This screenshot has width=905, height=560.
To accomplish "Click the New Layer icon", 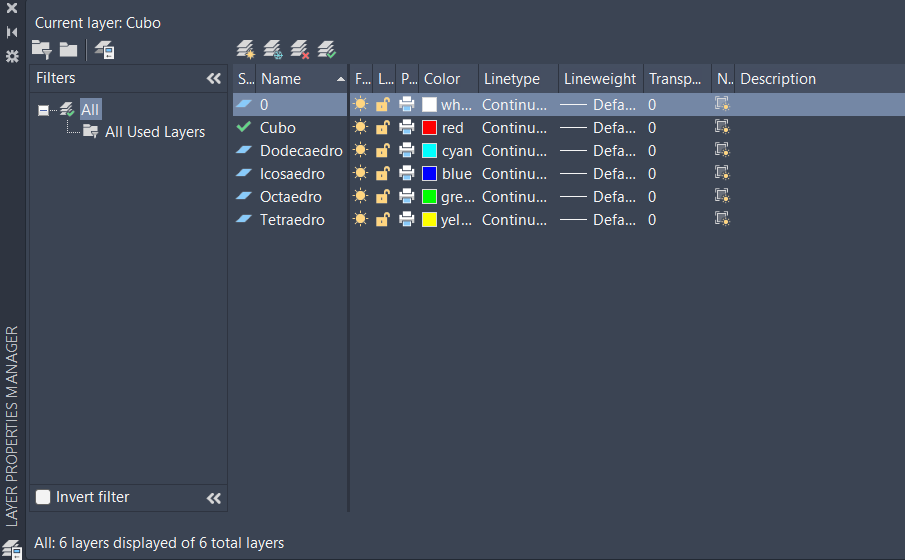I will tap(245, 49).
